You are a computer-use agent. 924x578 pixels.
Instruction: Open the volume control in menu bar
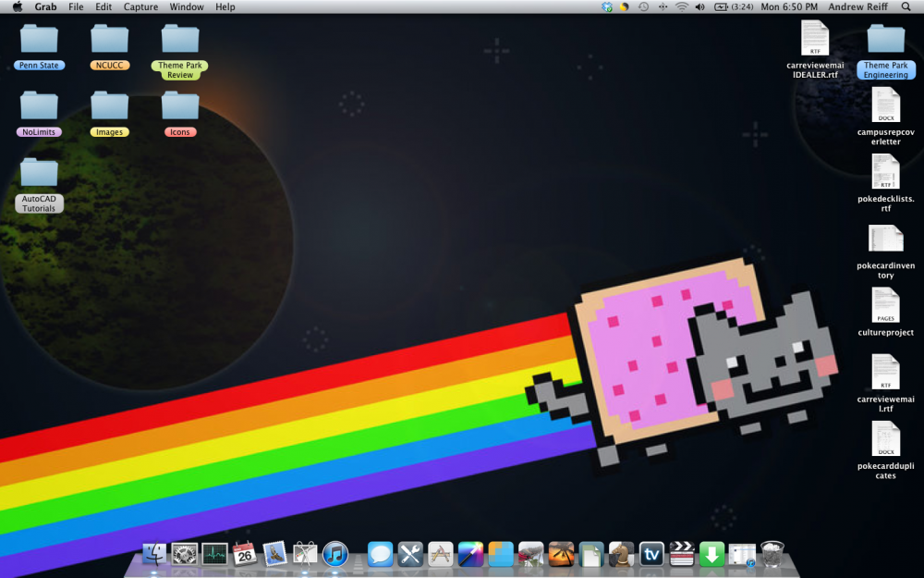point(699,6)
